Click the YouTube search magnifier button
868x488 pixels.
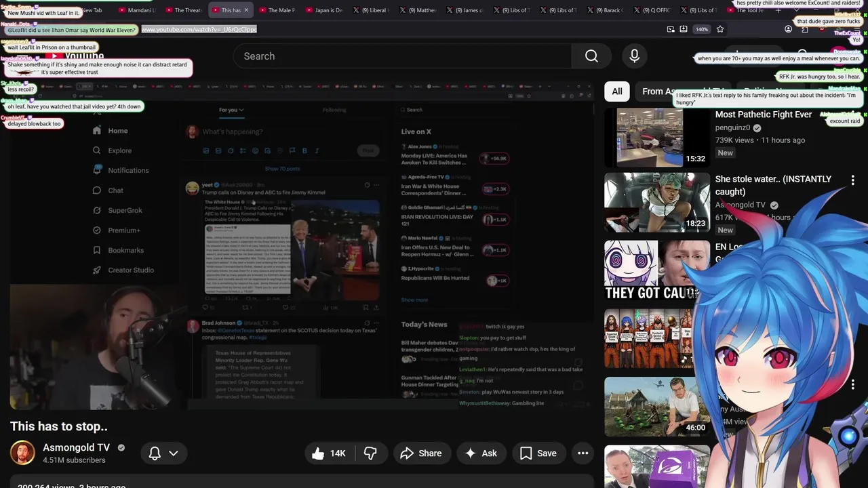click(591, 56)
